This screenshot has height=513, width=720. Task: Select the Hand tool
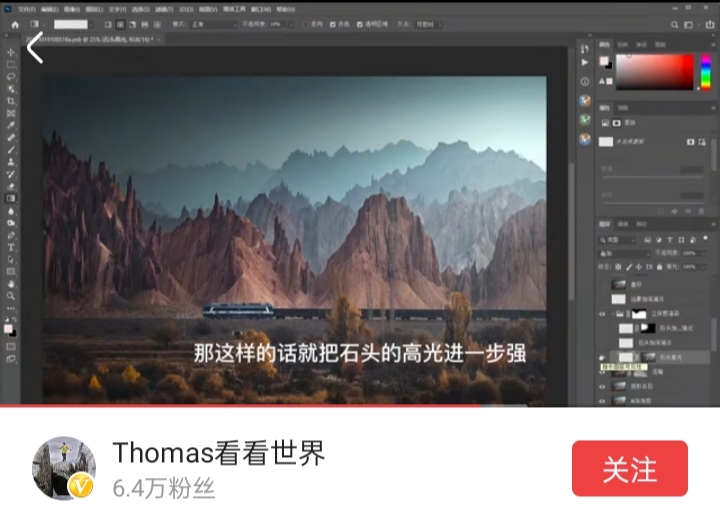11,284
